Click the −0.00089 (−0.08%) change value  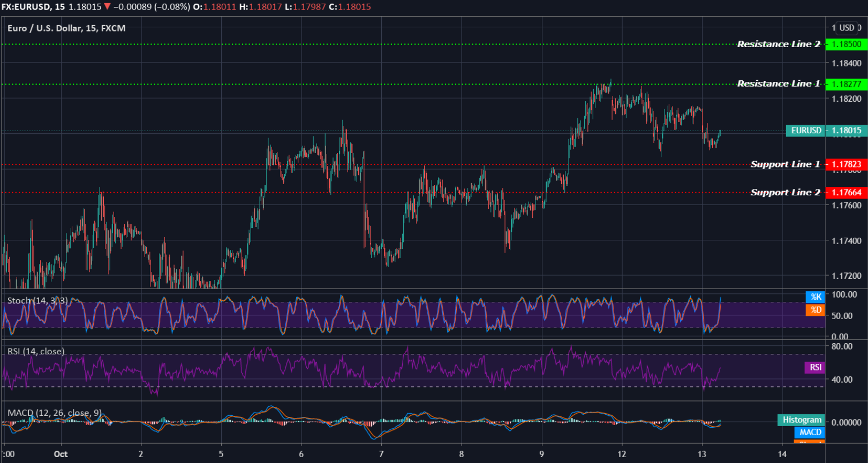coord(152,7)
